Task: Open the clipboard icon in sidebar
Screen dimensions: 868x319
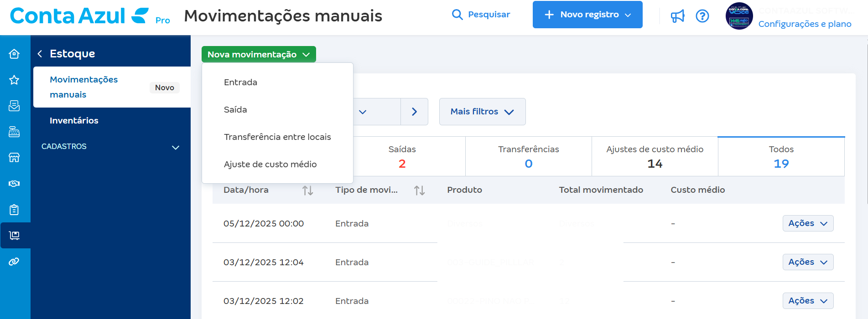Action: click(x=14, y=210)
